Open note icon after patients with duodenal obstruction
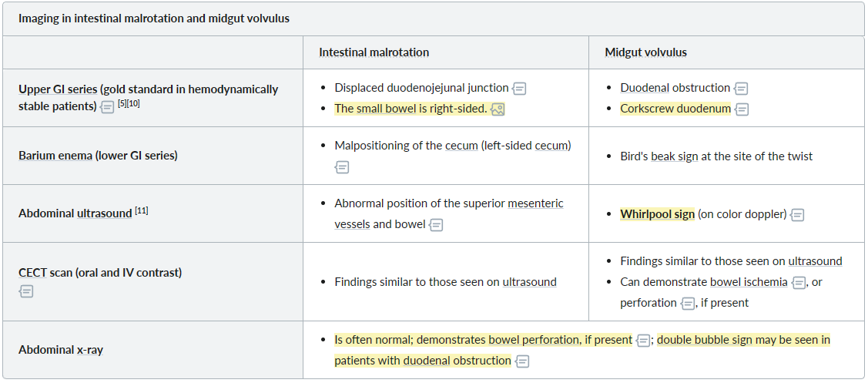The width and height of the screenshot is (868, 383). [x=522, y=361]
